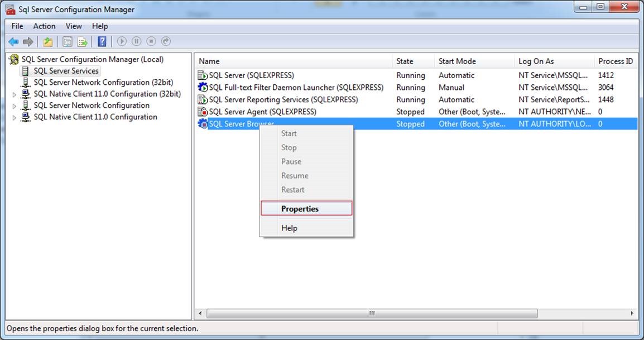Select SQL Full-text Filter Daemon Launcher (SQLEXPRESS) text
Viewport: 644px width, 340px height.
(x=296, y=87)
